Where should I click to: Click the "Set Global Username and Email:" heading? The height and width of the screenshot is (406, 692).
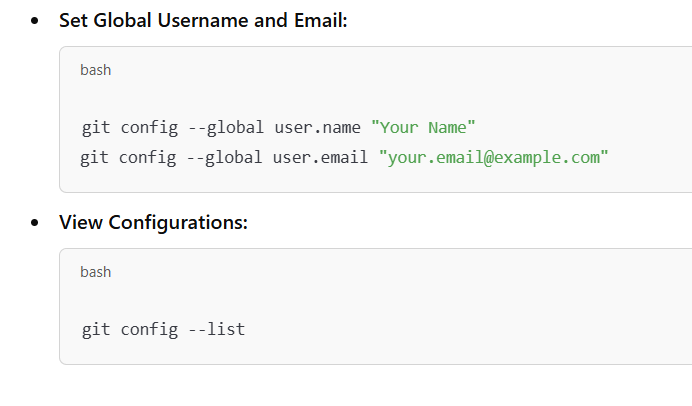203,20
